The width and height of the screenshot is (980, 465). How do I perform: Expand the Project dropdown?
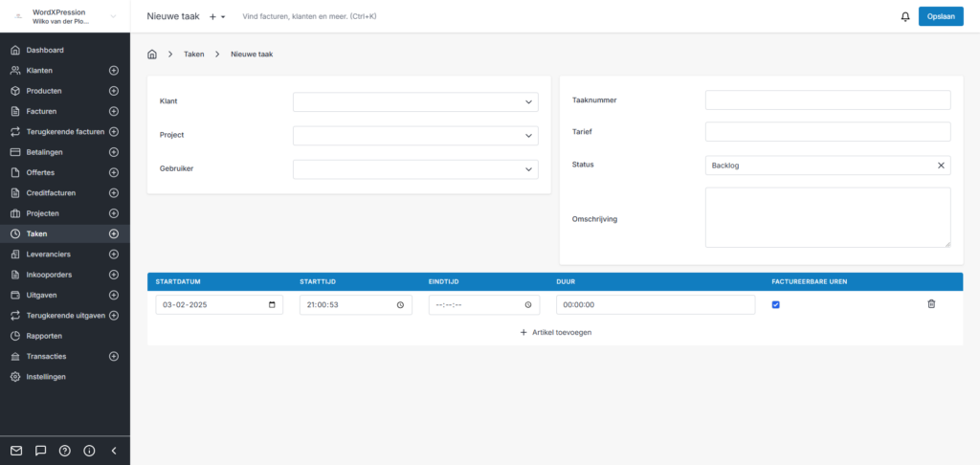pyautogui.click(x=528, y=136)
